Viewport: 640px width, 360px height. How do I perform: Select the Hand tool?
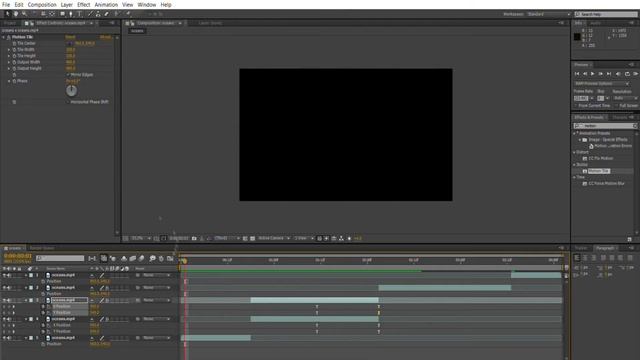tap(16, 13)
